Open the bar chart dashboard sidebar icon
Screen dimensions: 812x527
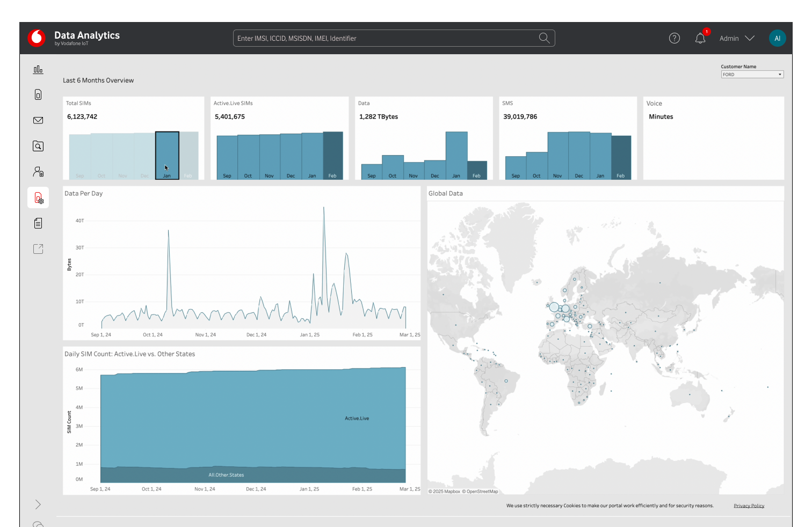coord(38,69)
